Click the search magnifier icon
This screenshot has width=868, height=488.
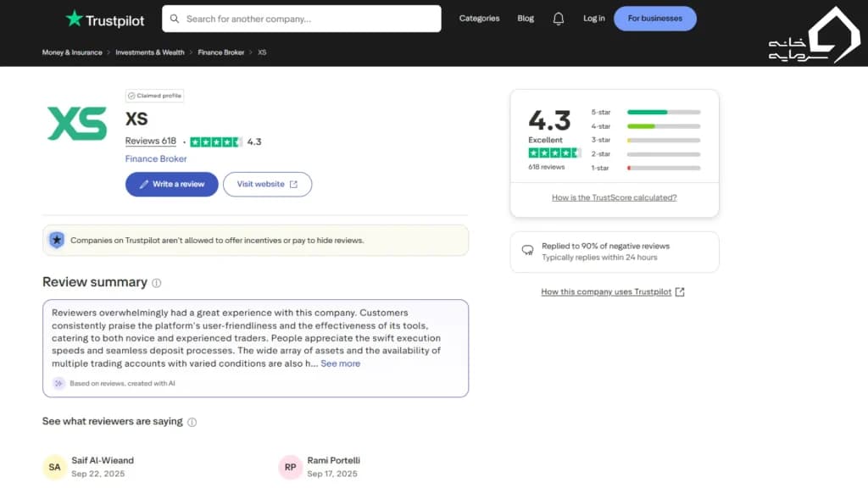click(x=175, y=19)
